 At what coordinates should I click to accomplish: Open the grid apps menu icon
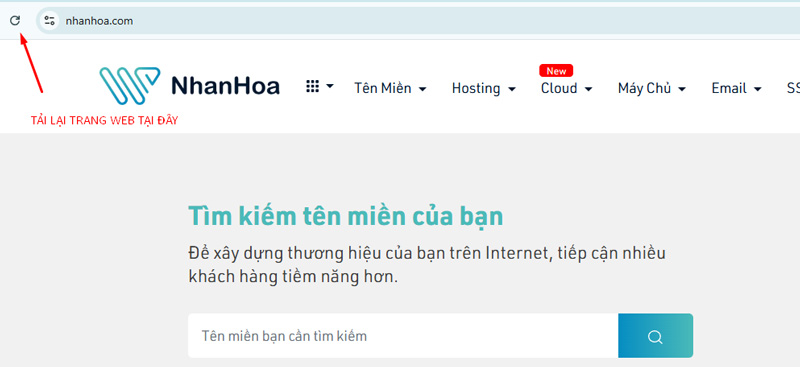(319, 86)
